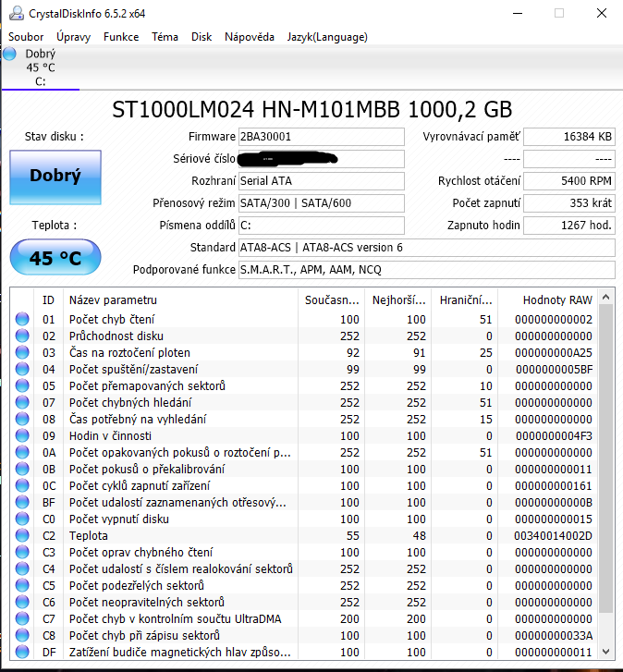This screenshot has height=672, width=623.
Task: Click RAW value 0000000004F3
Action: [x=554, y=436]
